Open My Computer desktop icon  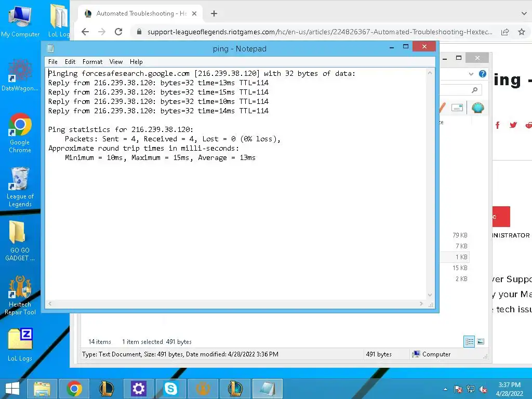(20, 21)
